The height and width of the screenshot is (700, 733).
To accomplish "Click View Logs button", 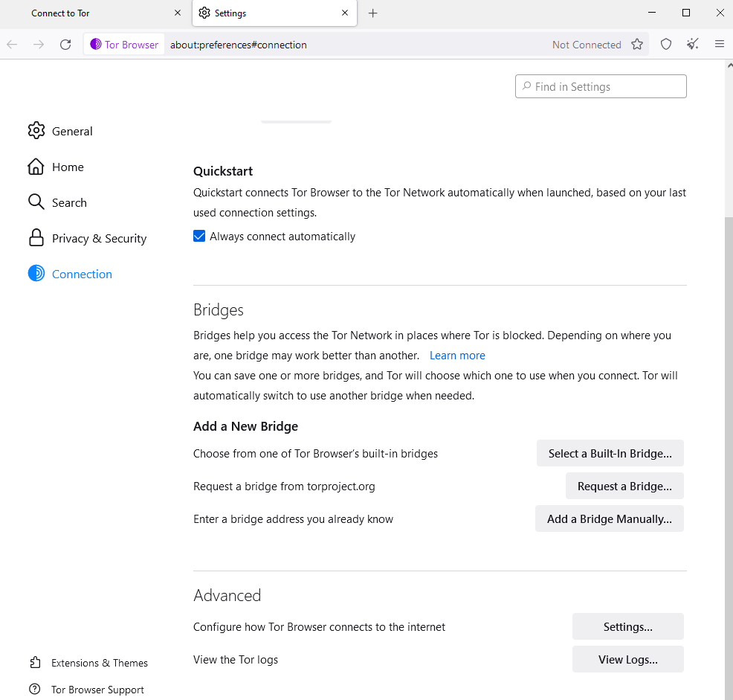I will pos(628,659).
